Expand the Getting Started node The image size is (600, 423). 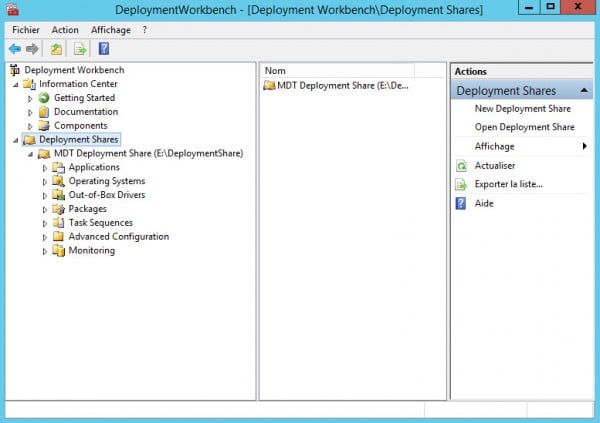tap(30, 98)
